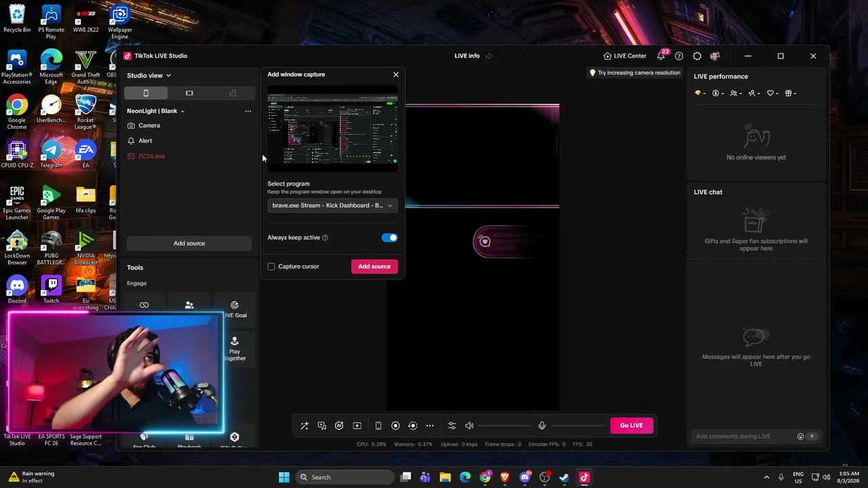Open Steam from the taskbar
Viewport: 868px width, 488px height.
[564, 477]
